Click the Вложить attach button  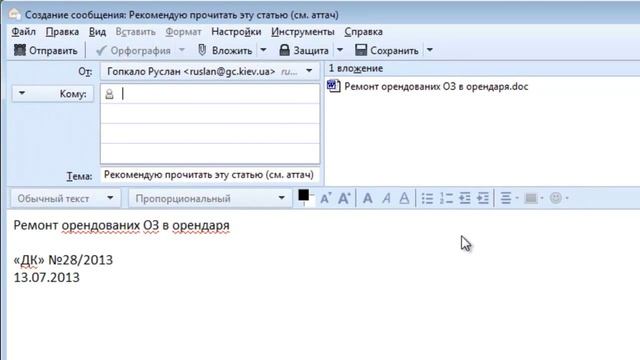(x=225, y=51)
